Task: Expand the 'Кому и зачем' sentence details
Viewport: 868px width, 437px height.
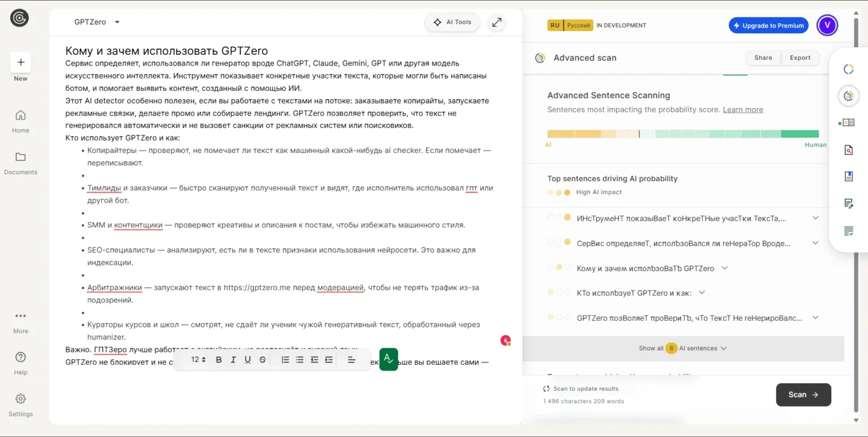Action: pyautogui.click(x=724, y=268)
